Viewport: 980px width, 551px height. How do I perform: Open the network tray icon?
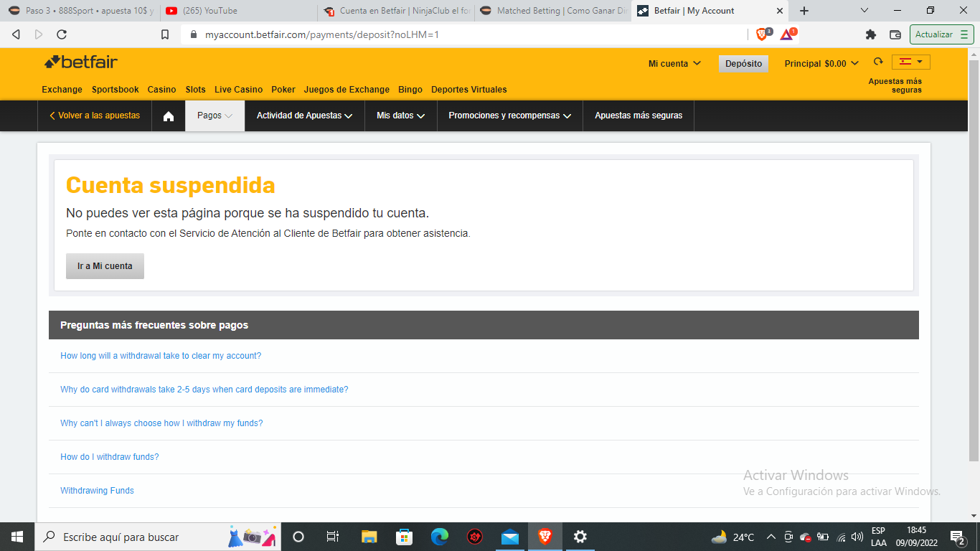(x=841, y=537)
